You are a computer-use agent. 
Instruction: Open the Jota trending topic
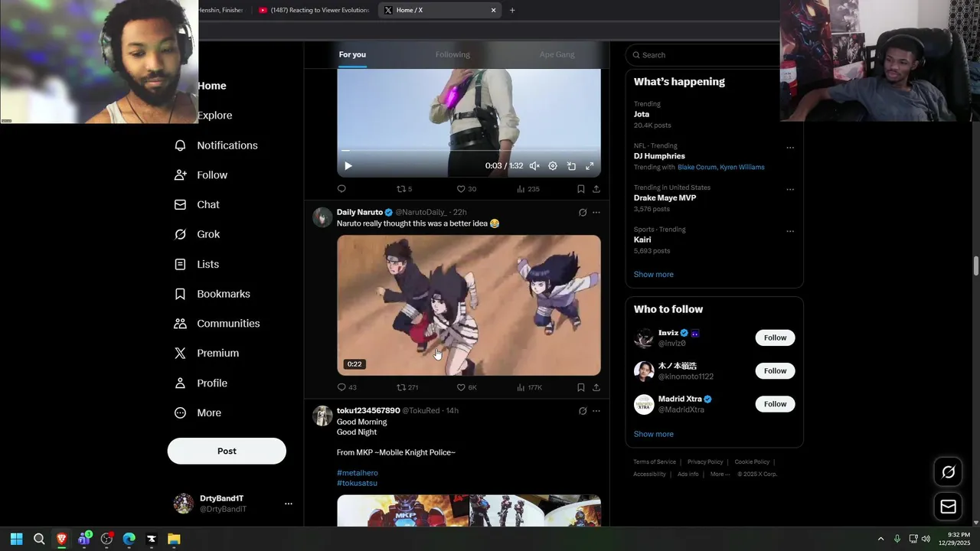(642, 114)
